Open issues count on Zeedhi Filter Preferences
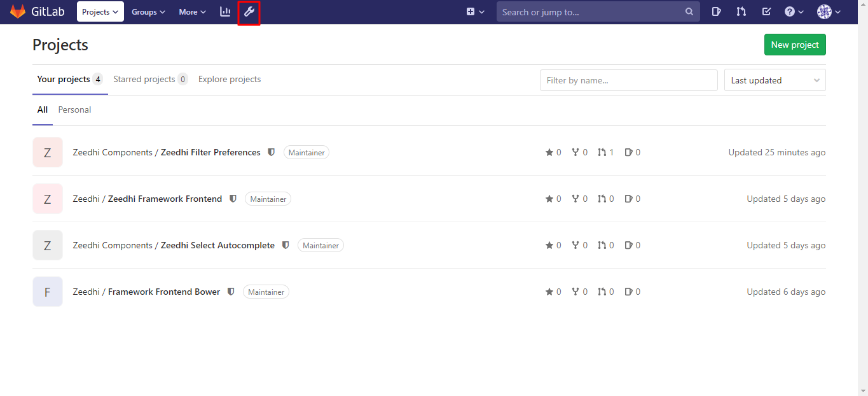 click(633, 152)
